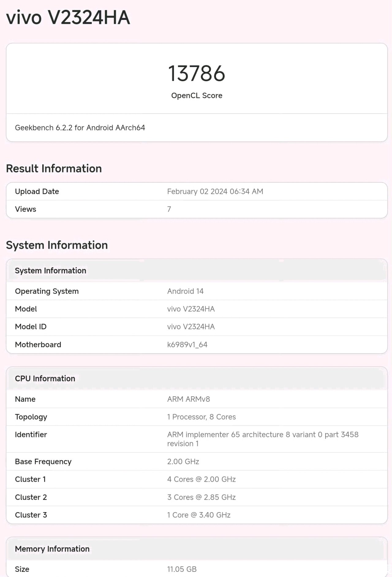
Task: Click the Result Information heading
Action: 54,168
